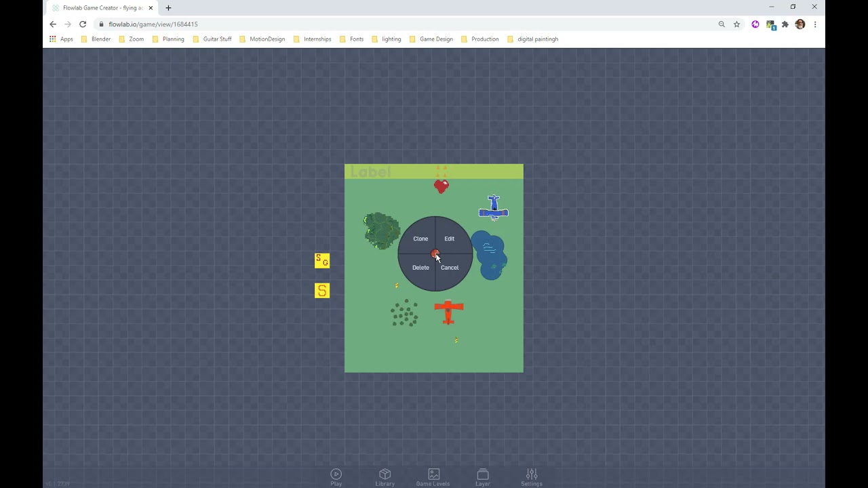This screenshot has height=488, width=868.
Task: Close the Flowlab Game Creator tab
Action: 151,8
